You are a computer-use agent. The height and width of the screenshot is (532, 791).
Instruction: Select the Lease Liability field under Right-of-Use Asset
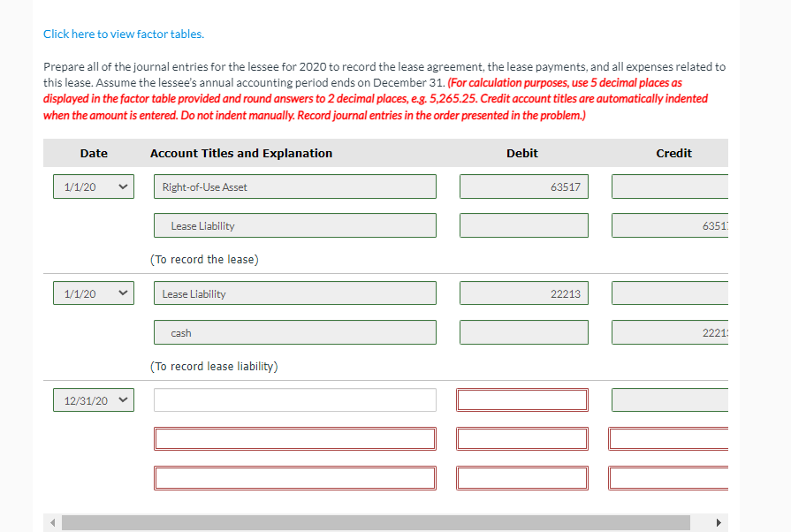(294, 225)
